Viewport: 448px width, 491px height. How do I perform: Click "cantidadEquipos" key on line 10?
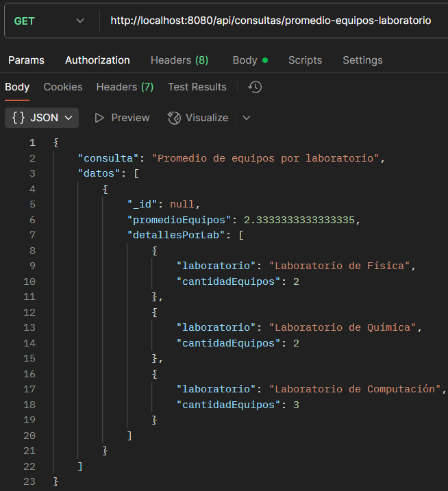click(228, 282)
